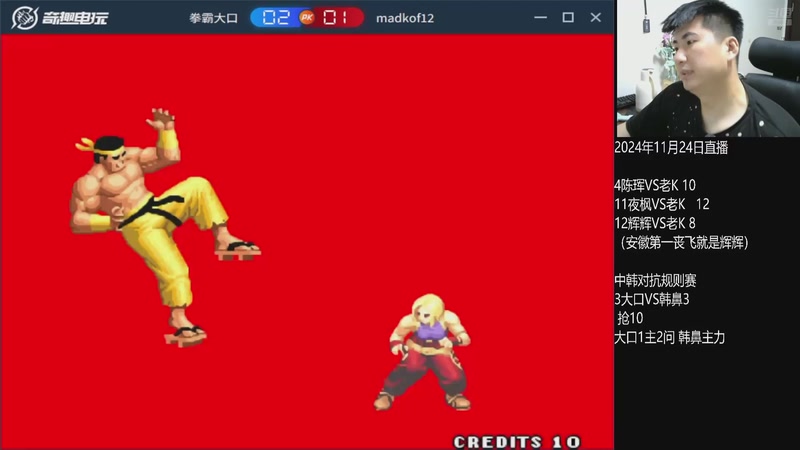Click line 12辉辉VS老K 8

(x=655, y=223)
